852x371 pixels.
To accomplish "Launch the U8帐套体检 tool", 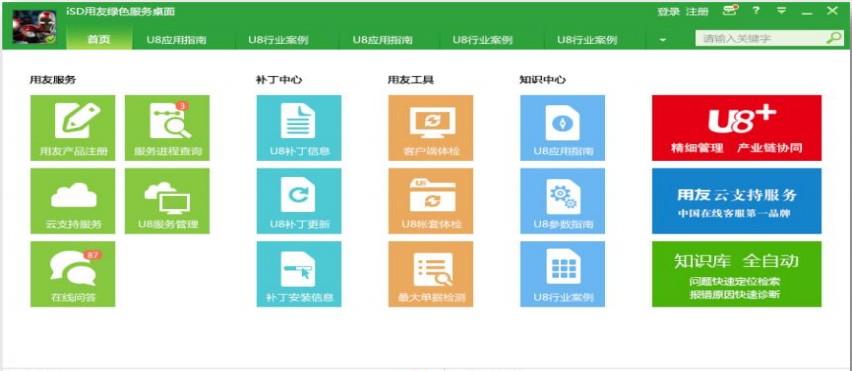I will pos(430,201).
